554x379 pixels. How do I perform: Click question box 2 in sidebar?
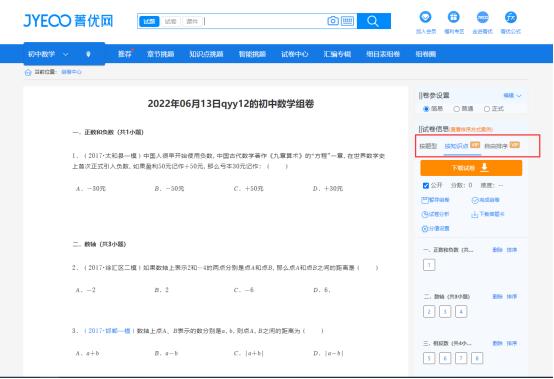tap(429, 312)
